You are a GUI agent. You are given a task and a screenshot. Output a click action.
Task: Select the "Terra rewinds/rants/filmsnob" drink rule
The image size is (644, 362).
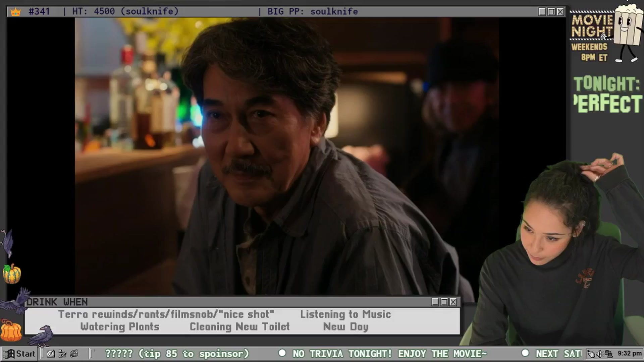pyautogui.click(x=166, y=314)
